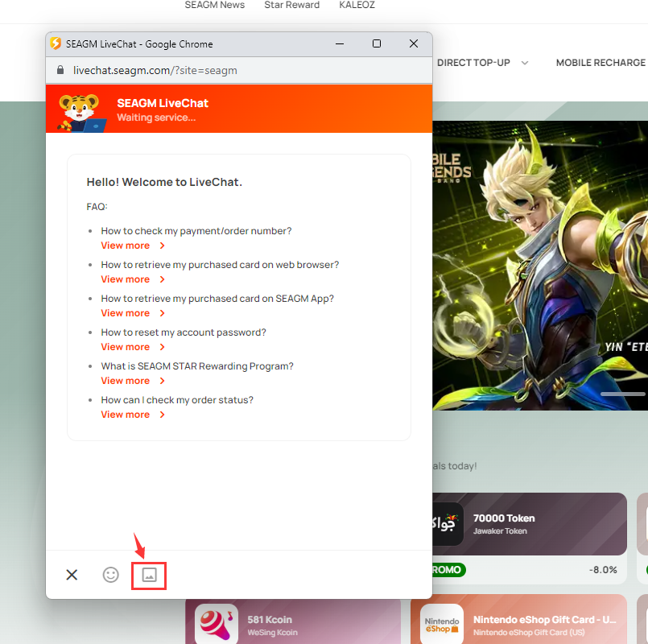Click the banner carousel indicator bar
This screenshot has width=648, height=644.
[622, 394]
